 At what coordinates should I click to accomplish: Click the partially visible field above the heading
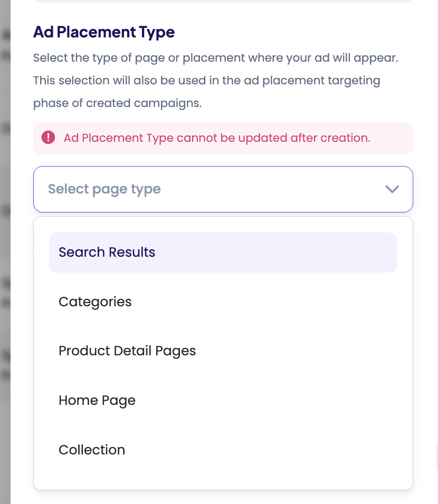pos(223,1)
